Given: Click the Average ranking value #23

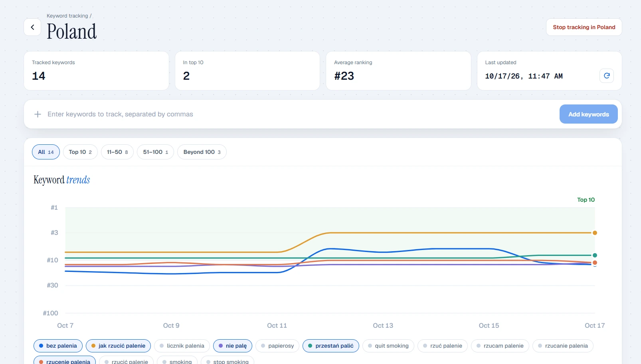Looking at the screenshot, I should (x=344, y=76).
